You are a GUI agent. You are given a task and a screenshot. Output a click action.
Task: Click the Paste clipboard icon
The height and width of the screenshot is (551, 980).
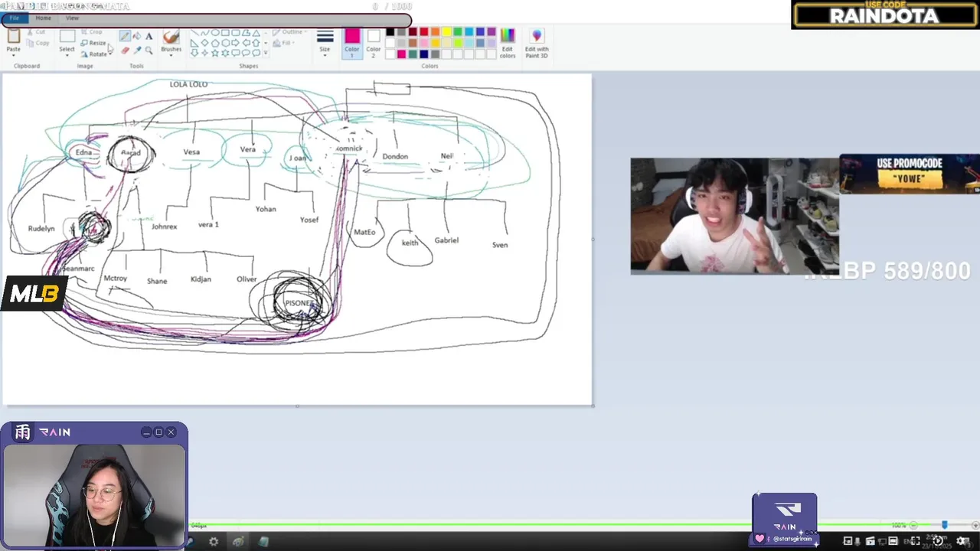[x=14, y=35]
